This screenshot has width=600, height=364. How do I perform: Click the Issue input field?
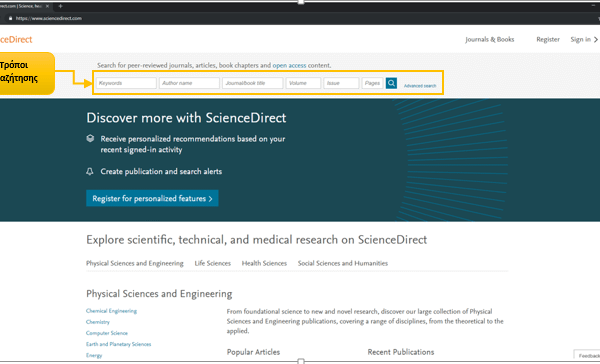[341, 83]
